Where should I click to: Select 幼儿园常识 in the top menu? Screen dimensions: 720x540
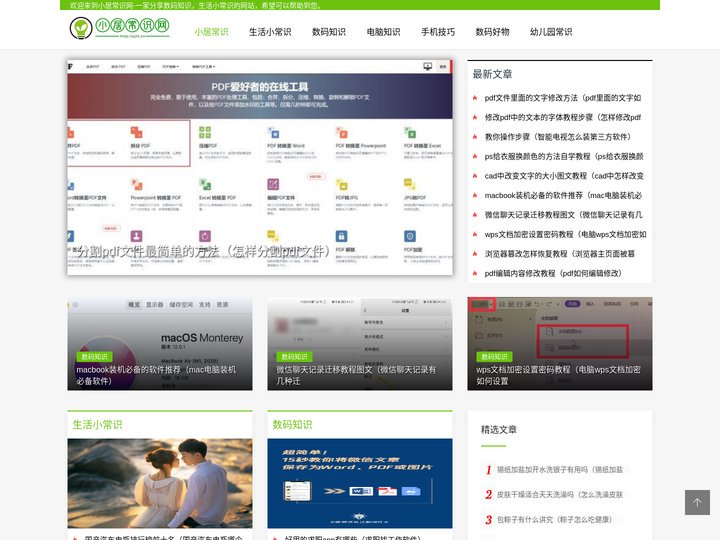tap(551, 32)
